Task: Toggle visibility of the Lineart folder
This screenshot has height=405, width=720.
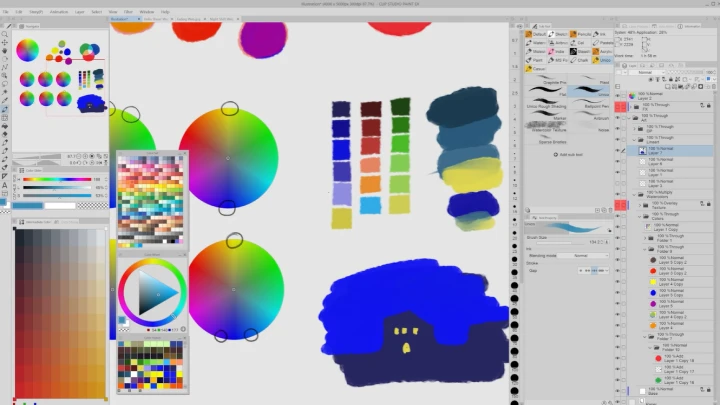Action: coord(617,140)
